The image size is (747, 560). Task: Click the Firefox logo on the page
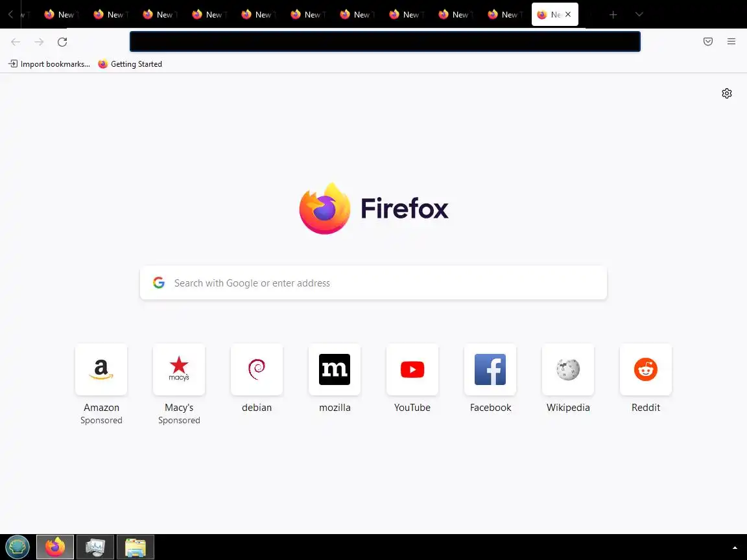[373, 209]
